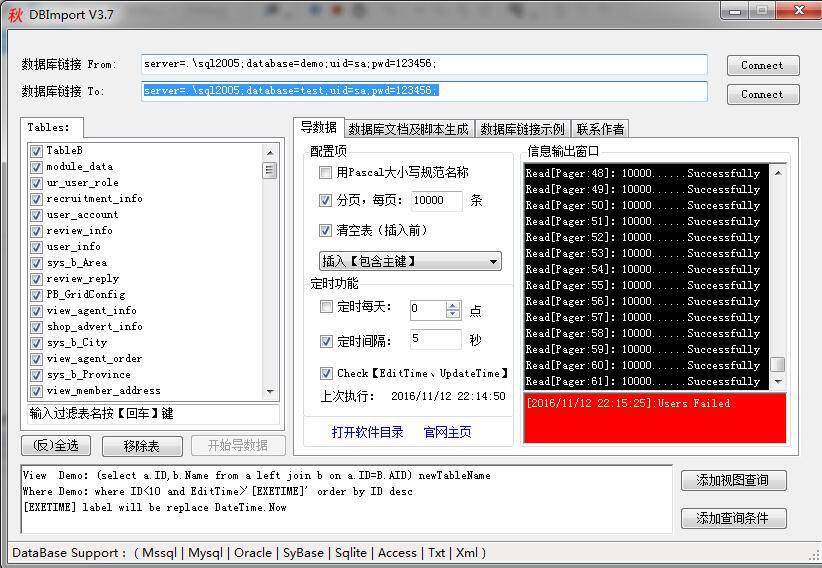The width and height of the screenshot is (822, 568).
Task: Click output window scrollbar up arrow
Action: (x=778, y=173)
